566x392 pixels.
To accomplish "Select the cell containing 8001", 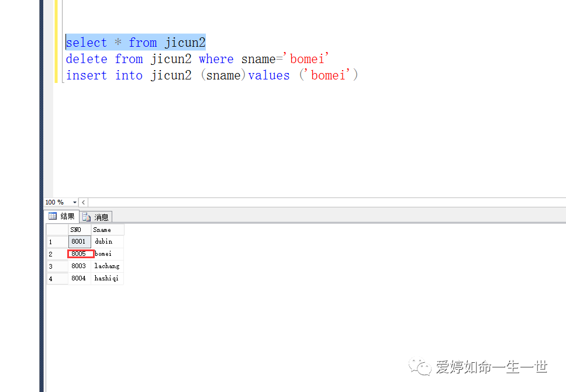I will [x=80, y=242].
